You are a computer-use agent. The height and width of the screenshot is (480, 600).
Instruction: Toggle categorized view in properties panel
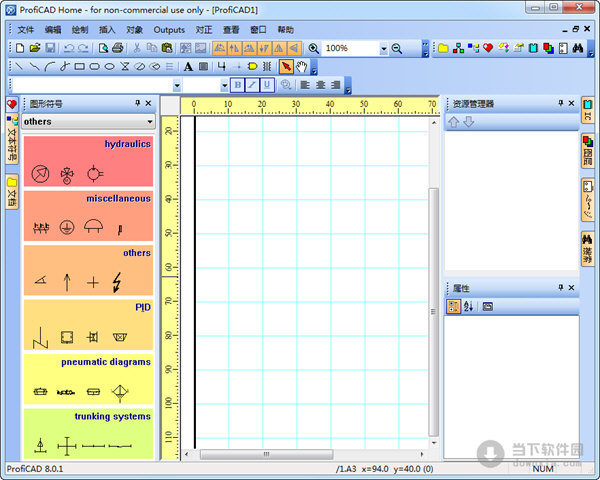(x=453, y=306)
